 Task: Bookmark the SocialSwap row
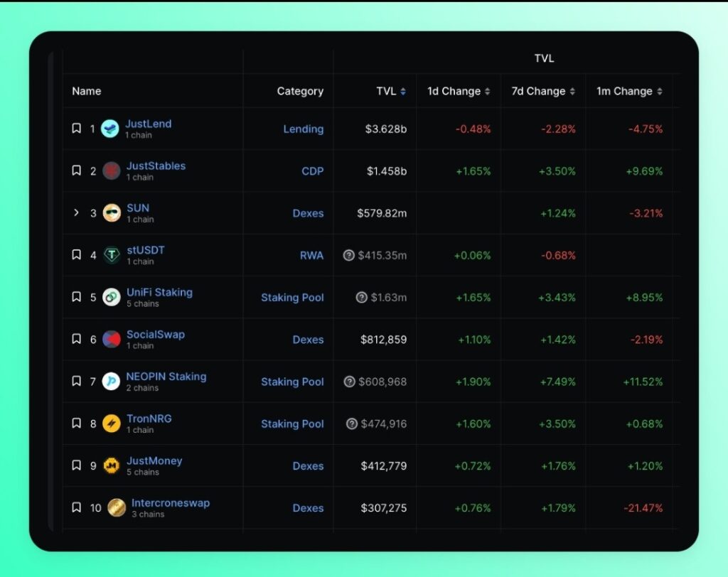click(77, 339)
